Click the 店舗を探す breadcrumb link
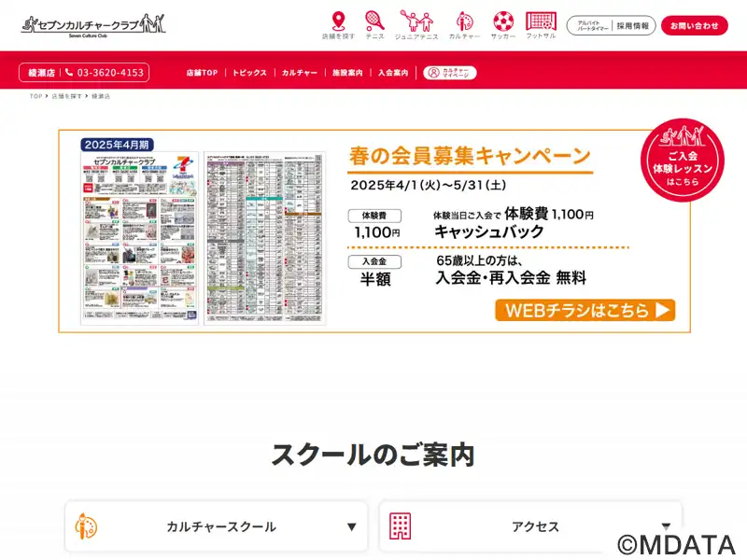 click(66, 96)
